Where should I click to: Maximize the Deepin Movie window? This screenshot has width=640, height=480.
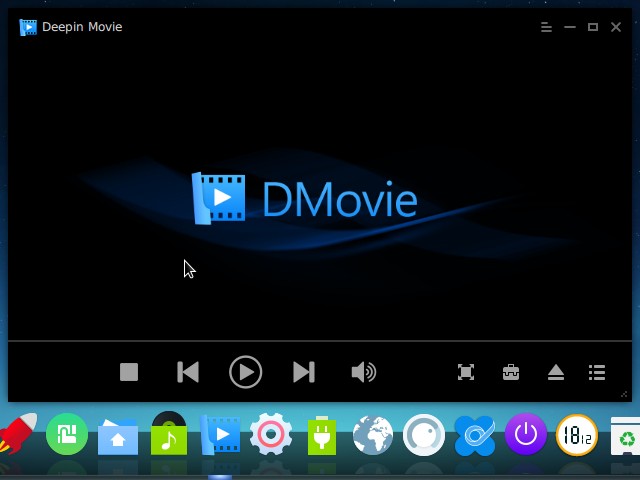tap(593, 27)
